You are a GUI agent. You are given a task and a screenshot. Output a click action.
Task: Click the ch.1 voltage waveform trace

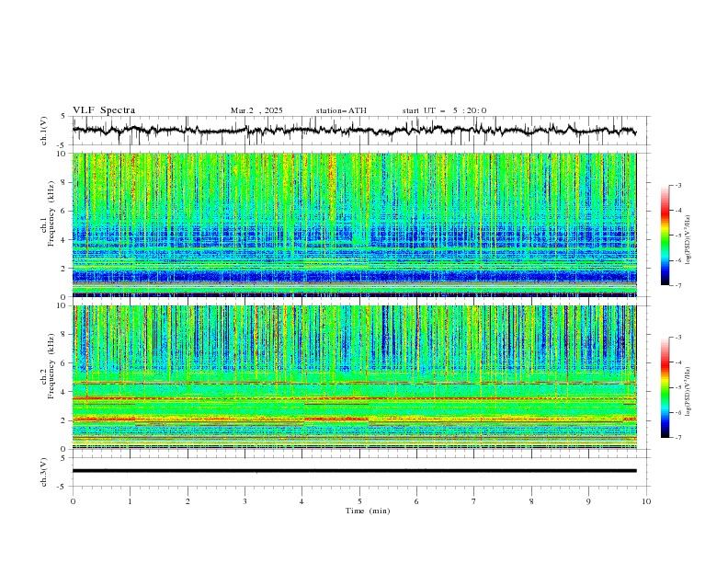point(354,130)
